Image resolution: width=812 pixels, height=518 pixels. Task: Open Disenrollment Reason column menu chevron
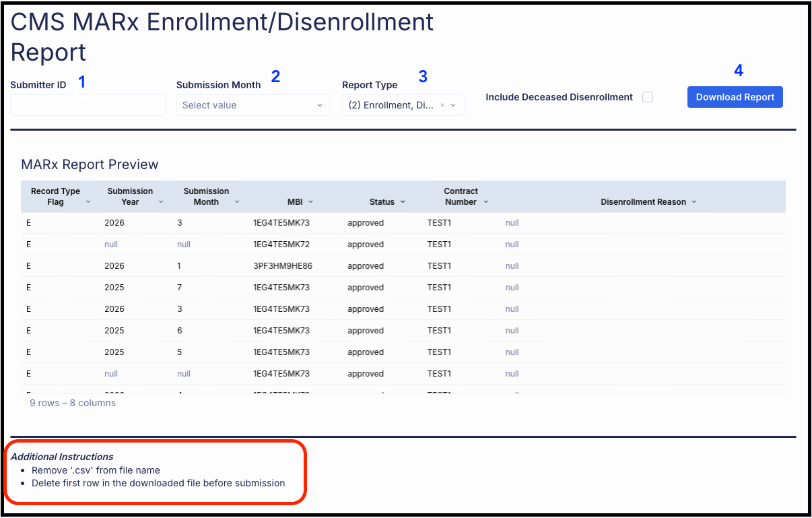coord(694,202)
